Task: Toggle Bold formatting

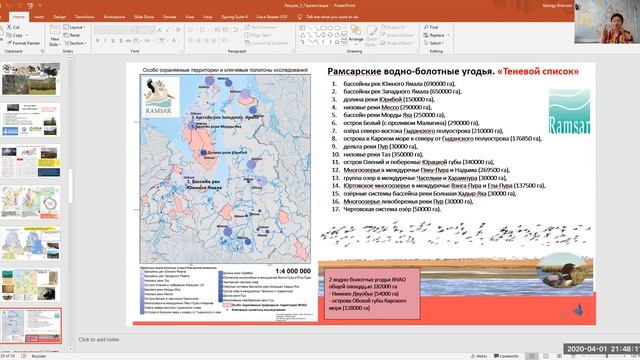Action: [98, 40]
